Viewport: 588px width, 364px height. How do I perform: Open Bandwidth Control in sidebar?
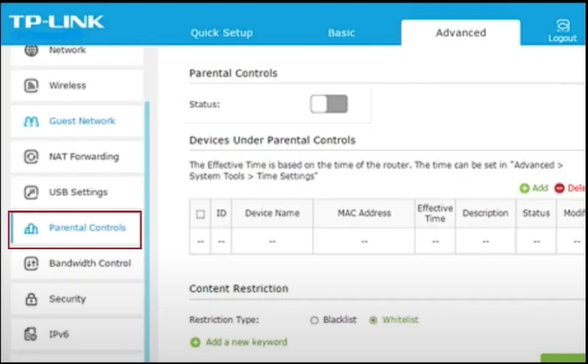tap(77, 264)
